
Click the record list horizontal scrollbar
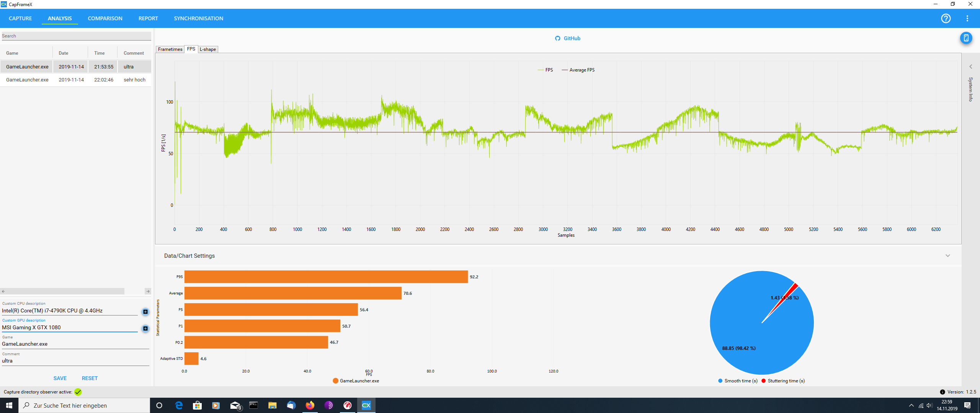click(x=63, y=291)
